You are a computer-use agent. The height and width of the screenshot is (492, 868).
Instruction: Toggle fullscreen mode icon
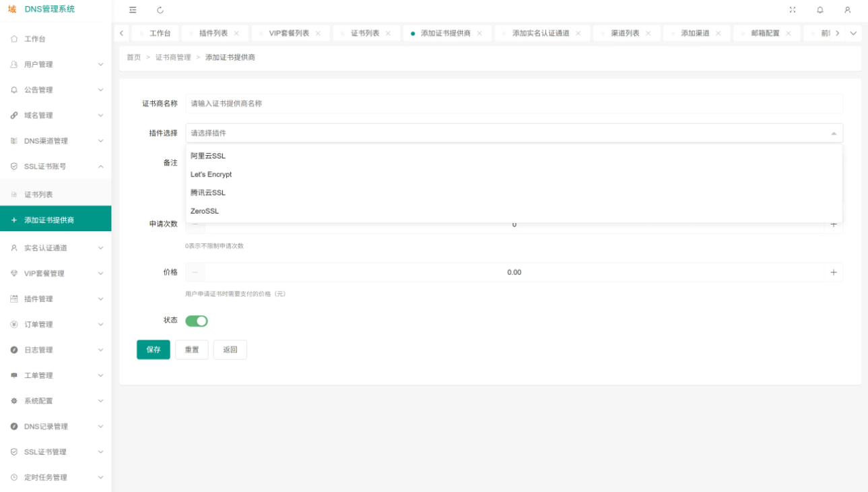[793, 10]
